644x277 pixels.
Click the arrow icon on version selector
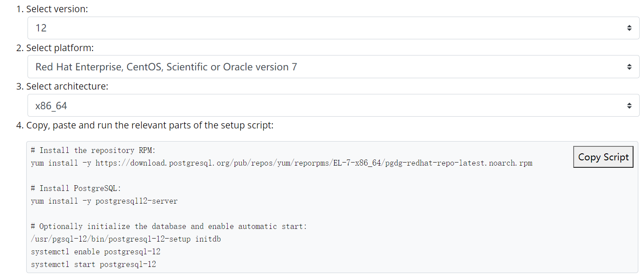point(629,28)
